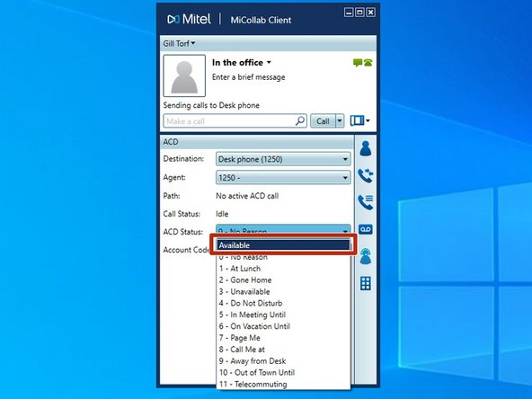Select 10 - Out of Town Until status
The height and width of the screenshot is (399, 532).
pos(283,372)
